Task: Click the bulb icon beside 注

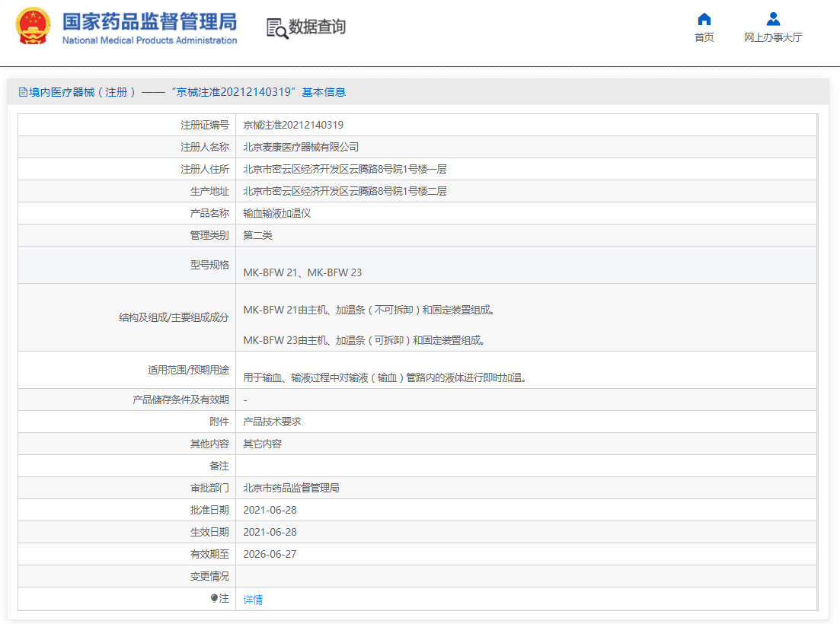Action: click(215, 599)
